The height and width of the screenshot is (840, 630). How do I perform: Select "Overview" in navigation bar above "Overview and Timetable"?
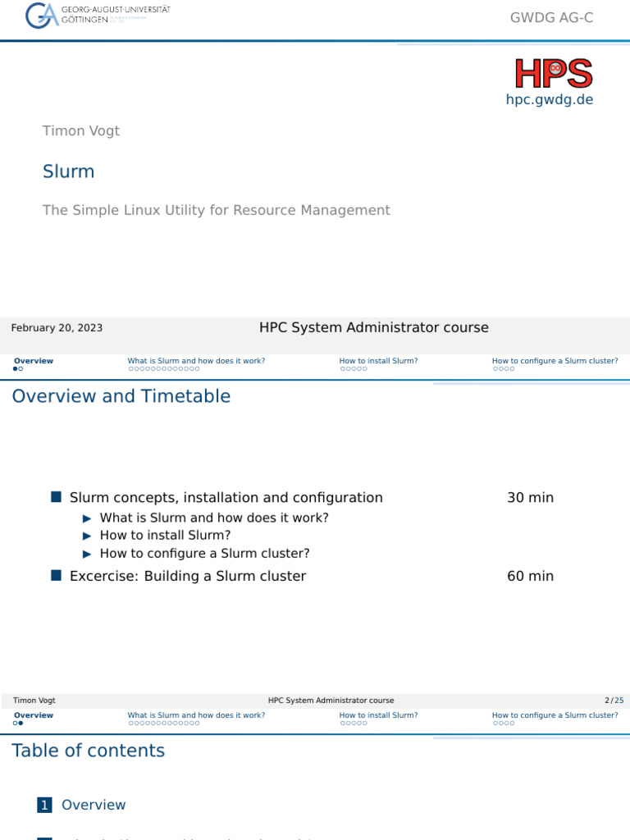34,361
